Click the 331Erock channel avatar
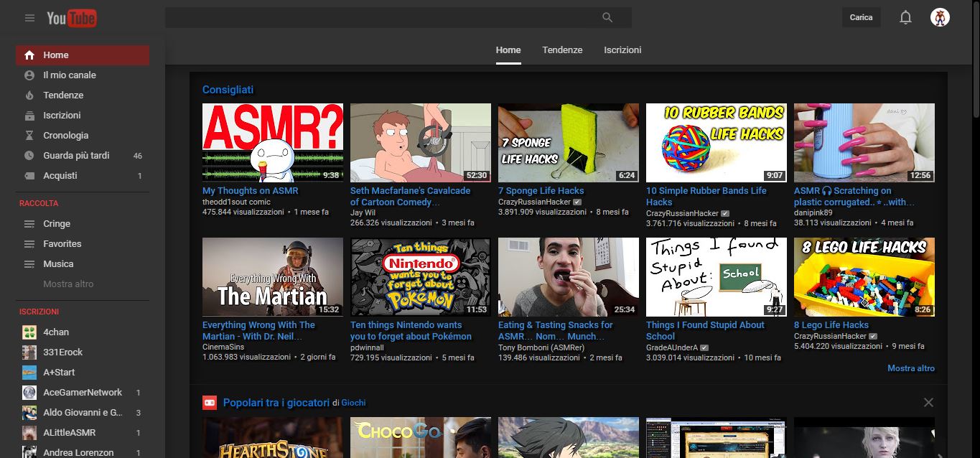Image resolution: width=980 pixels, height=458 pixels. (29, 352)
